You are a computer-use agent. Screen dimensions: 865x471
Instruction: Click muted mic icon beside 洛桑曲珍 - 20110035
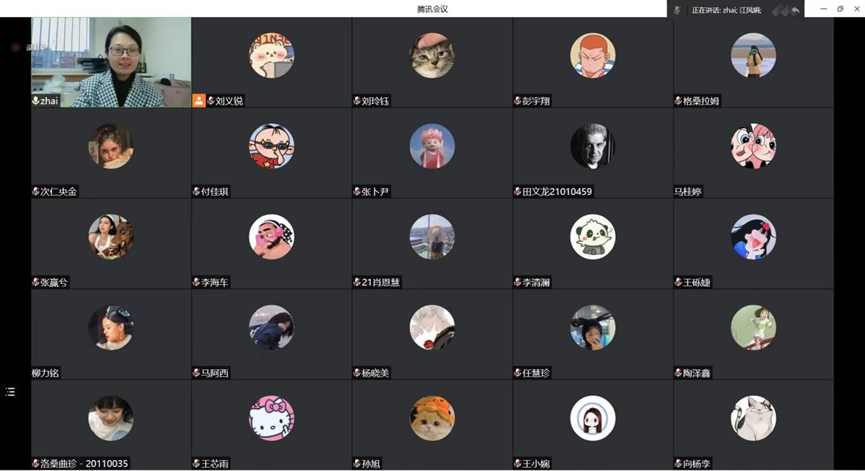click(x=36, y=463)
